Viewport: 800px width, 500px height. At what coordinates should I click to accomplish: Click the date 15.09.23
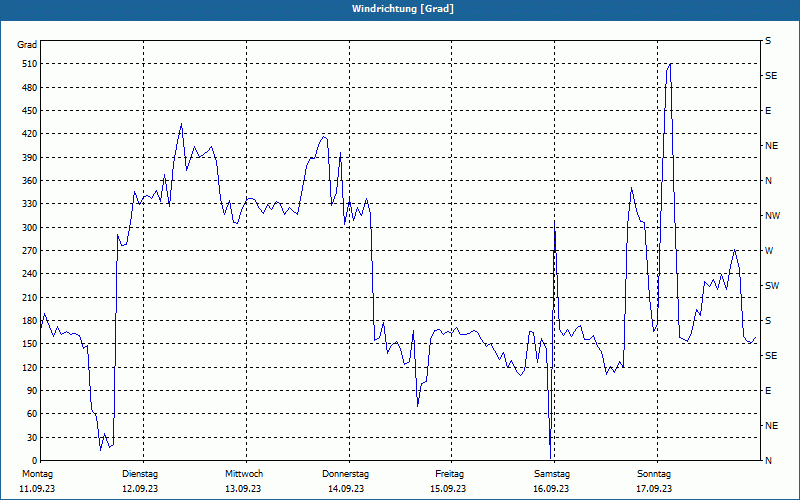(x=448, y=489)
